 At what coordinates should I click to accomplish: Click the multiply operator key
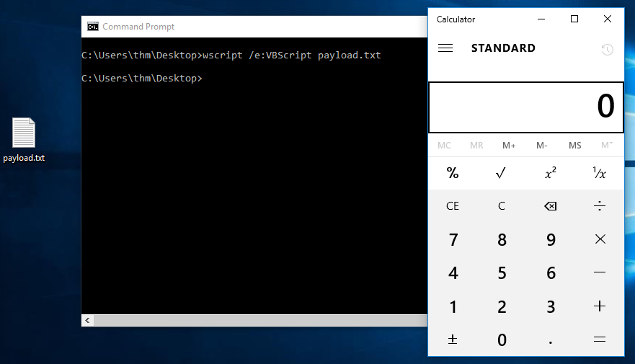(x=600, y=239)
